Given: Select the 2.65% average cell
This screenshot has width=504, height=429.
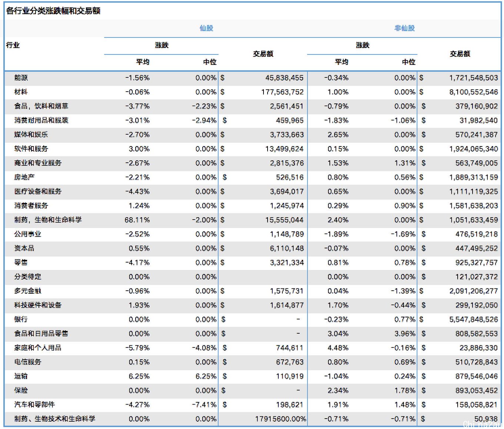Looking at the screenshot, I should coord(338,135).
